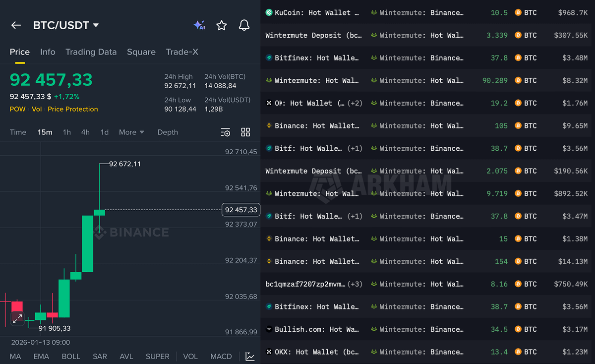This screenshot has height=364, width=595.
Task: Toggle the SUPER indicator
Action: coord(158,357)
